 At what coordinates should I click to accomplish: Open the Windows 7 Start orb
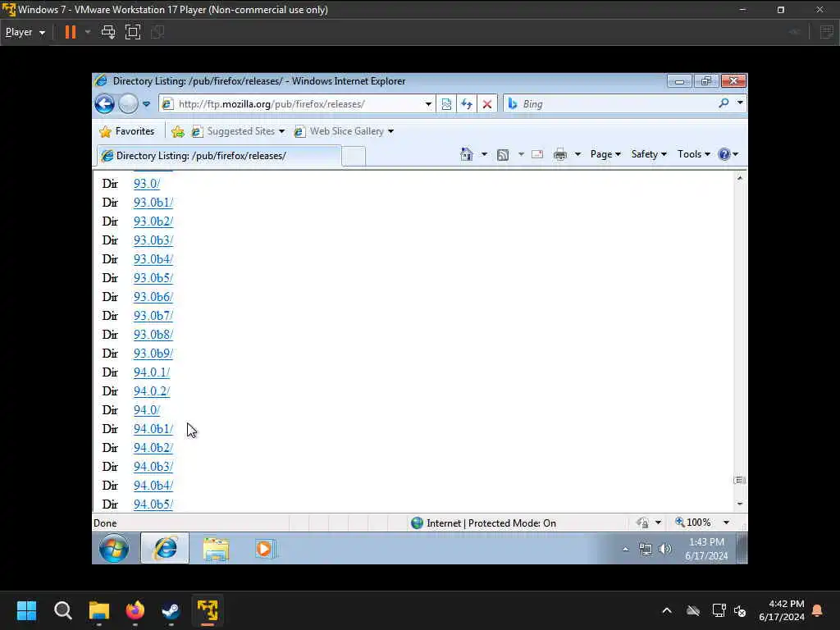click(x=114, y=548)
